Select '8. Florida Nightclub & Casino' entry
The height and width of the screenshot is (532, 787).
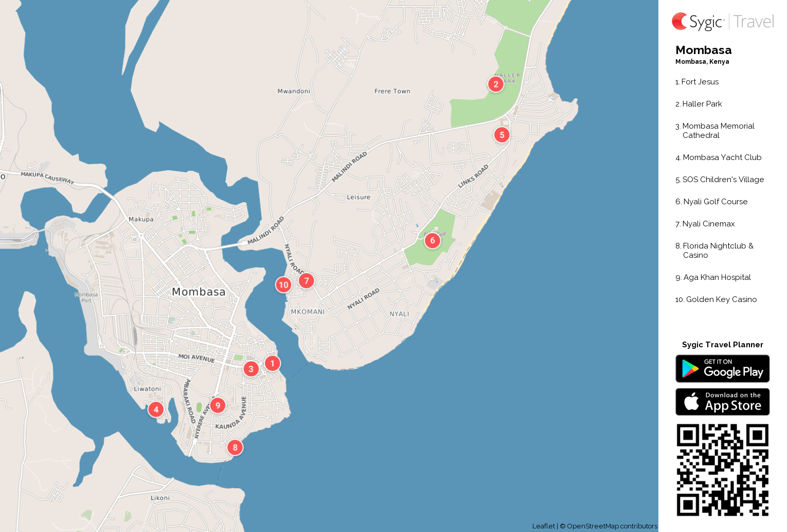click(714, 251)
